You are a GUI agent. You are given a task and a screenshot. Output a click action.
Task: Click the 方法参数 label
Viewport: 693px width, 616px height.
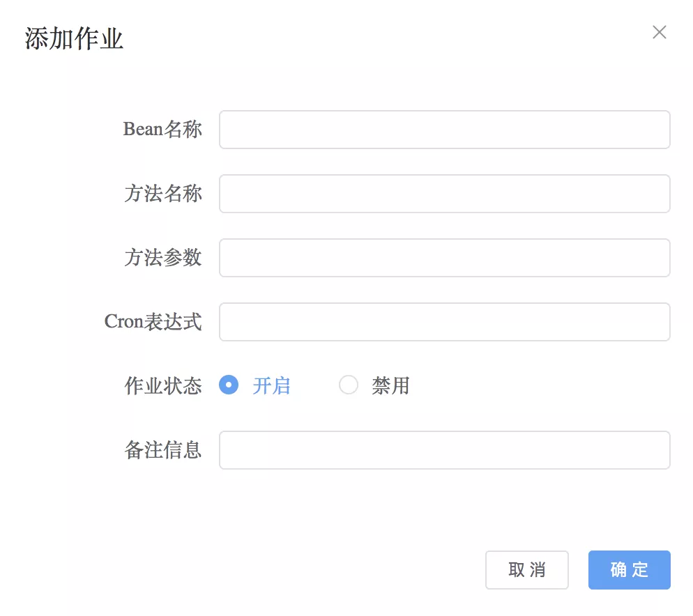click(162, 258)
